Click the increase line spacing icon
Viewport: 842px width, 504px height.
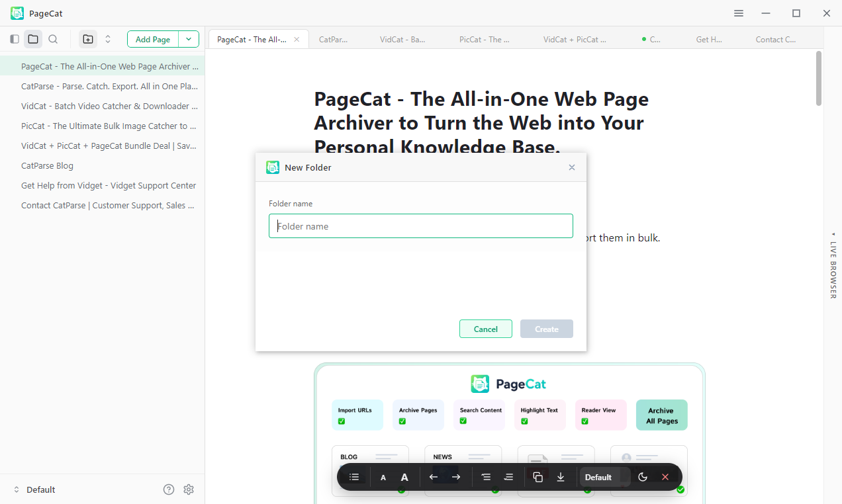pos(508,477)
